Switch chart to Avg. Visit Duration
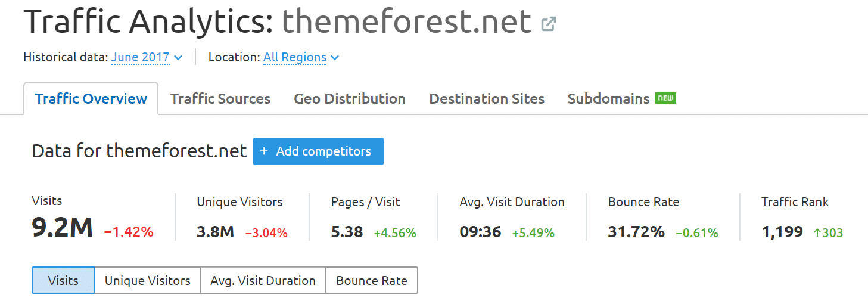 point(263,281)
